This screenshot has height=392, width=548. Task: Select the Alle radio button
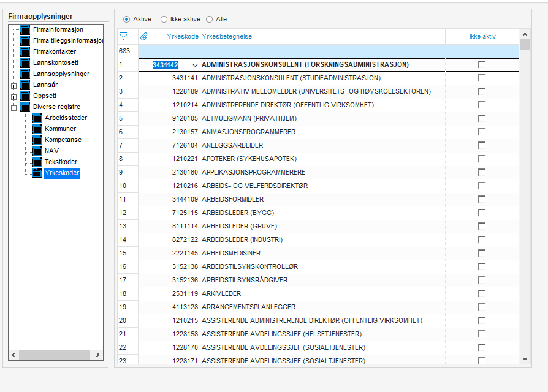(x=210, y=19)
